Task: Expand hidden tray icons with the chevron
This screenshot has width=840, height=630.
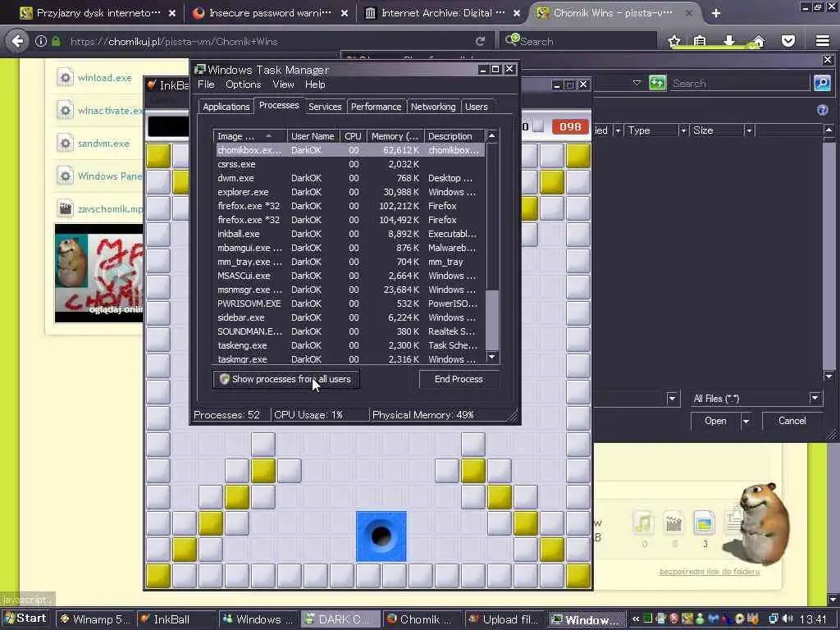Action: pyautogui.click(x=636, y=619)
